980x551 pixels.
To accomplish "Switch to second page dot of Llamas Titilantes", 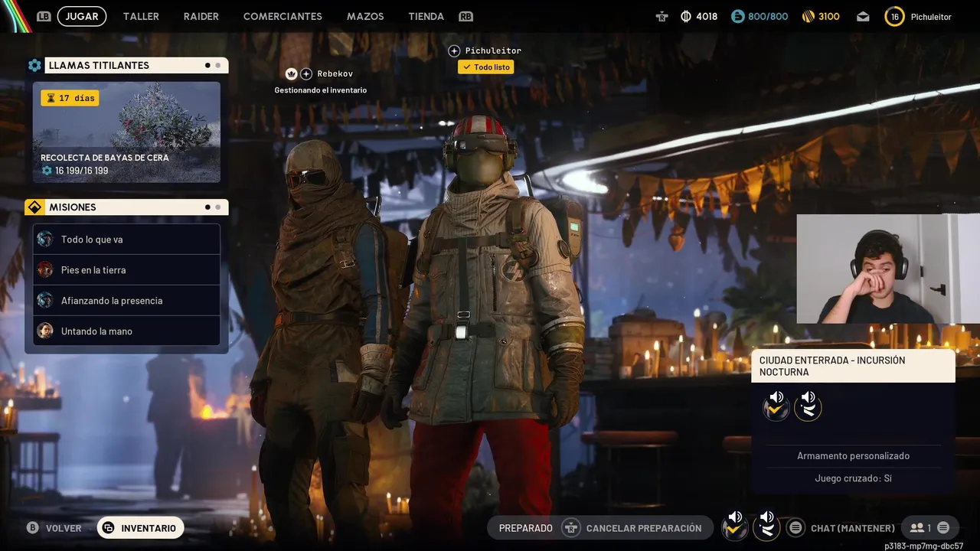I will pos(217,66).
